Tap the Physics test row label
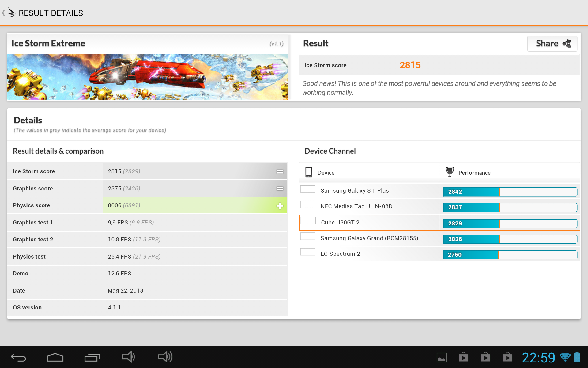Viewport: 588px width, 368px height. tap(29, 257)
